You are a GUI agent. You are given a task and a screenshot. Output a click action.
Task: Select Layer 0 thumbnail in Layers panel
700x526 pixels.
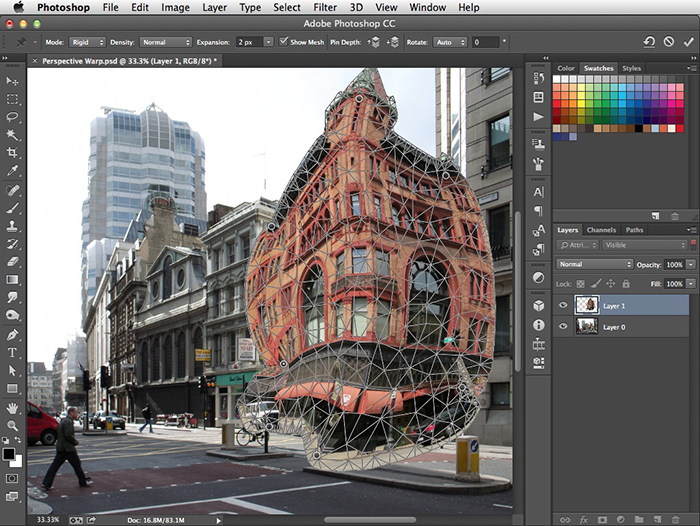pyautogui.click(x=586, y=326)
